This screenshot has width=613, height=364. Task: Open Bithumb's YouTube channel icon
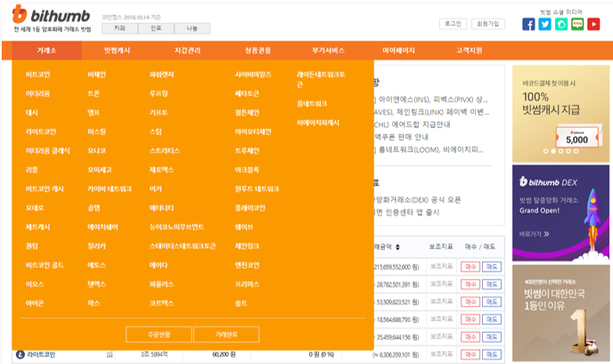(593, 24)
